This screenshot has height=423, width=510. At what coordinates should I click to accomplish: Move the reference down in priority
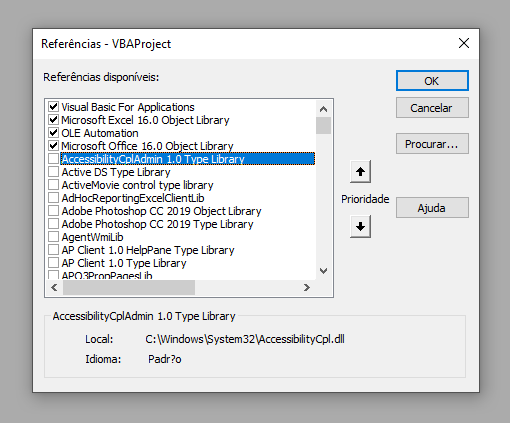[360, 227]
